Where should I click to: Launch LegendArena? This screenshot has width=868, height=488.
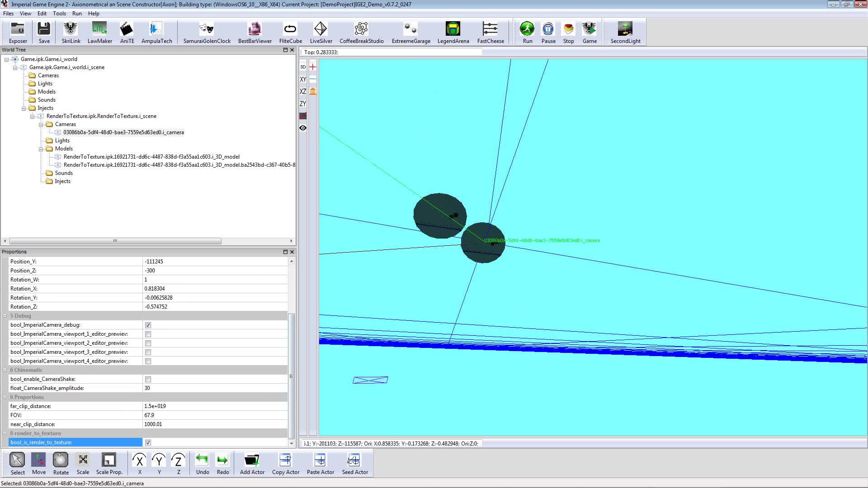[453, 33]
